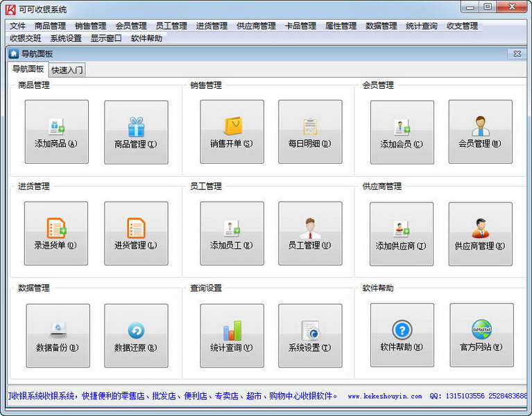Maximize the 可可收银系统 window

[488, 7]
